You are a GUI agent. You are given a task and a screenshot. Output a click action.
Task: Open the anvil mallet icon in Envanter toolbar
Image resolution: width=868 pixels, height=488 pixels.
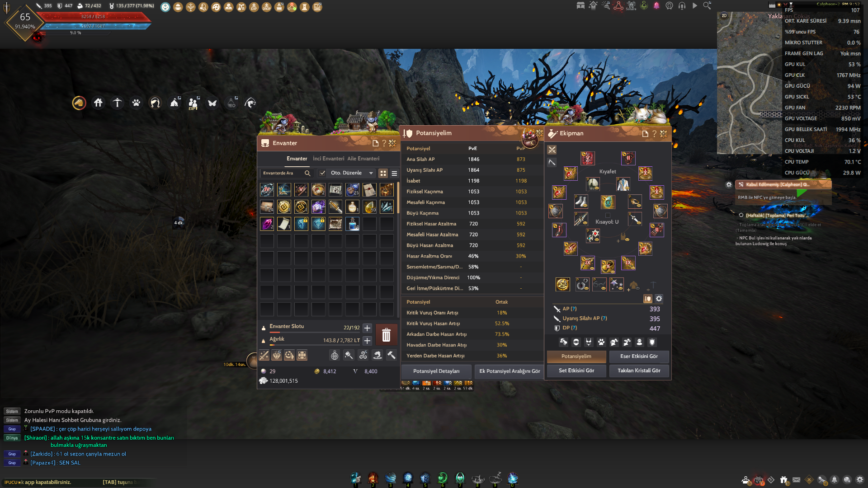tap(349, 355)
